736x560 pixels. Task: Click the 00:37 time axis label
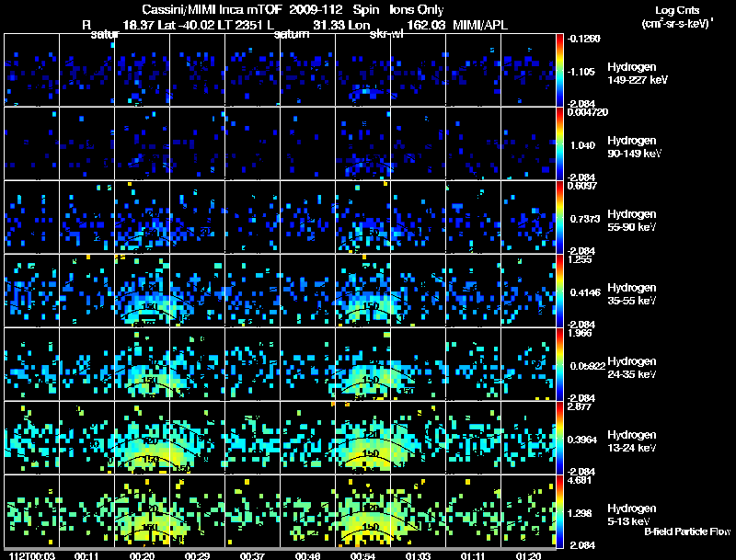[x=251, y=555]
